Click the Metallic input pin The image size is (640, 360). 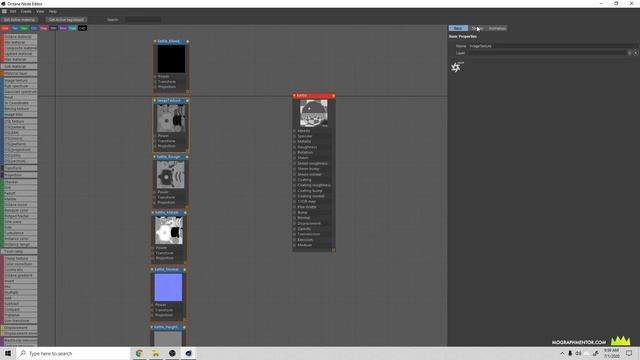point(294,142)
